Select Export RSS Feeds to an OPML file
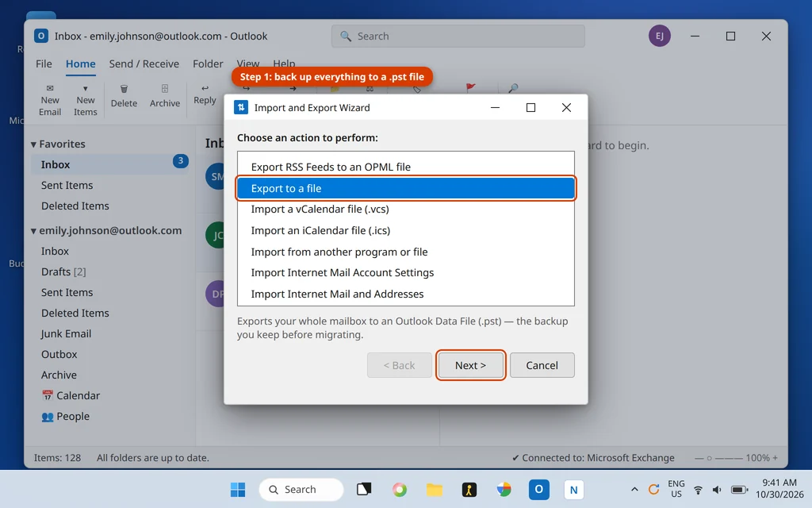 point(405,167)
